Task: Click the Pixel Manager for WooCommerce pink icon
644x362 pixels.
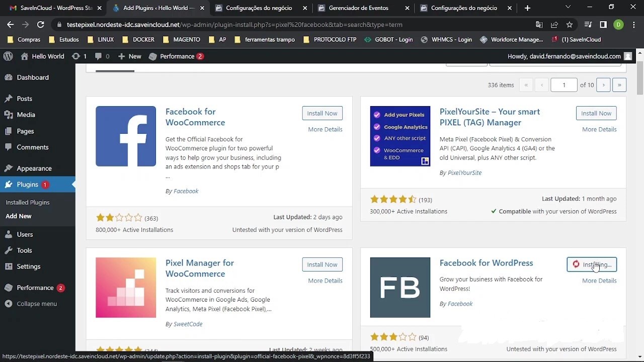Action: pos(126,288)
